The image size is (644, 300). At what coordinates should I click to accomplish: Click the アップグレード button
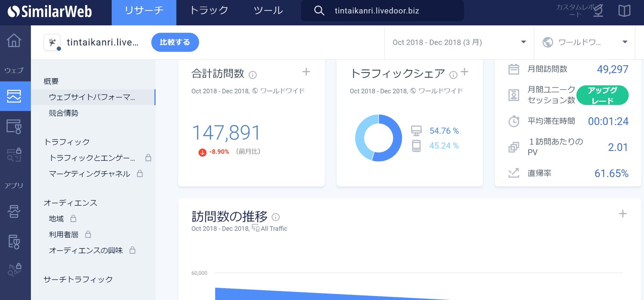pos(602,95)
